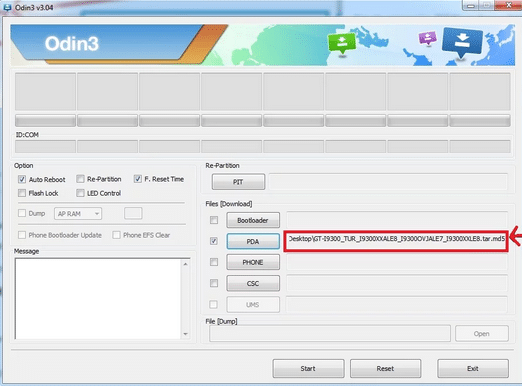The height and width of the screenshot is (386, 522).
Task: Click the CSC file button
Action: pos(253,283)
